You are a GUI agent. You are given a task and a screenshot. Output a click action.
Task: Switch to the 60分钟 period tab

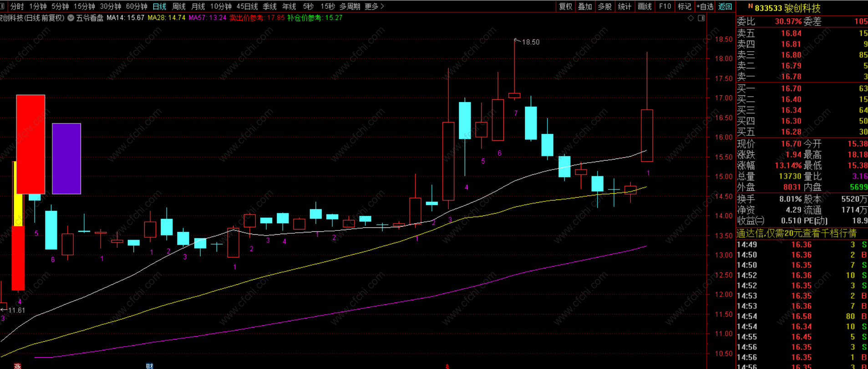(137, 6)
